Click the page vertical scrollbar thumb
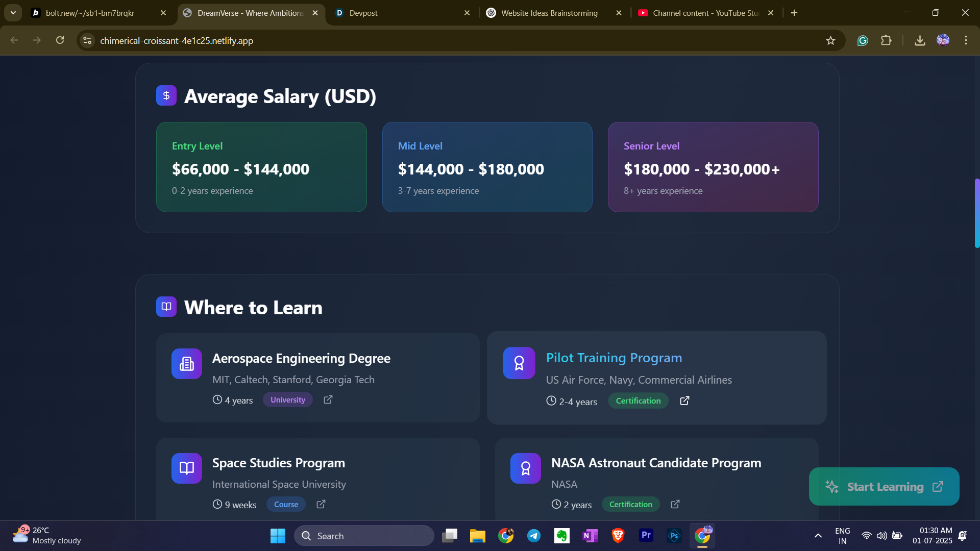980x551 pixels. pyautogui.click(x=976, y=213)
